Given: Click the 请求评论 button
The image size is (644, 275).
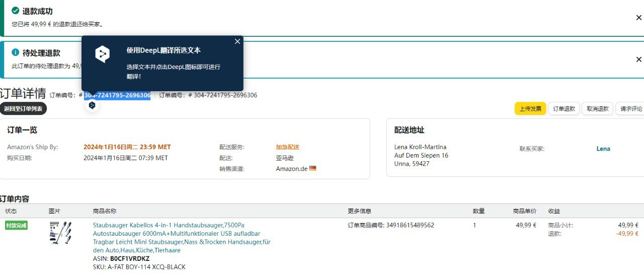Looking at the screenshot, I should 630,109.
